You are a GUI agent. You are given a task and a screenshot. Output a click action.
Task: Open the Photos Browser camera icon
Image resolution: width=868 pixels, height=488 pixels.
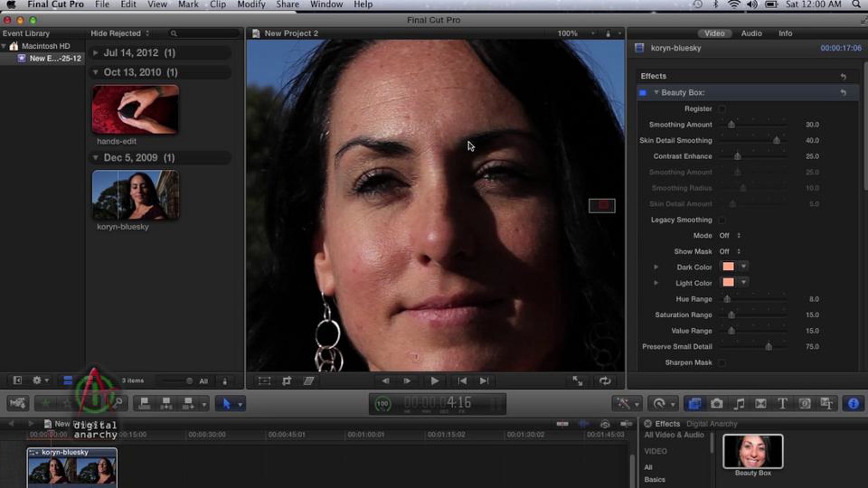point(716,403)
